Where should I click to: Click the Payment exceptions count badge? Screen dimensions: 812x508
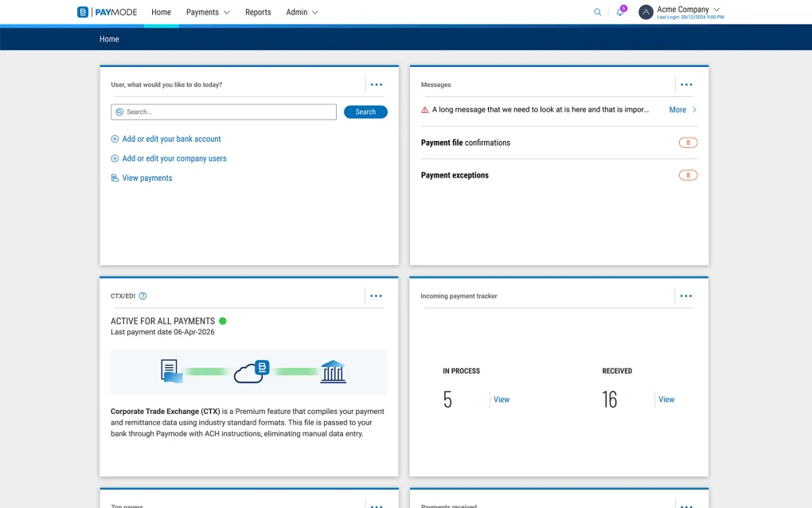tap(688, 175)
